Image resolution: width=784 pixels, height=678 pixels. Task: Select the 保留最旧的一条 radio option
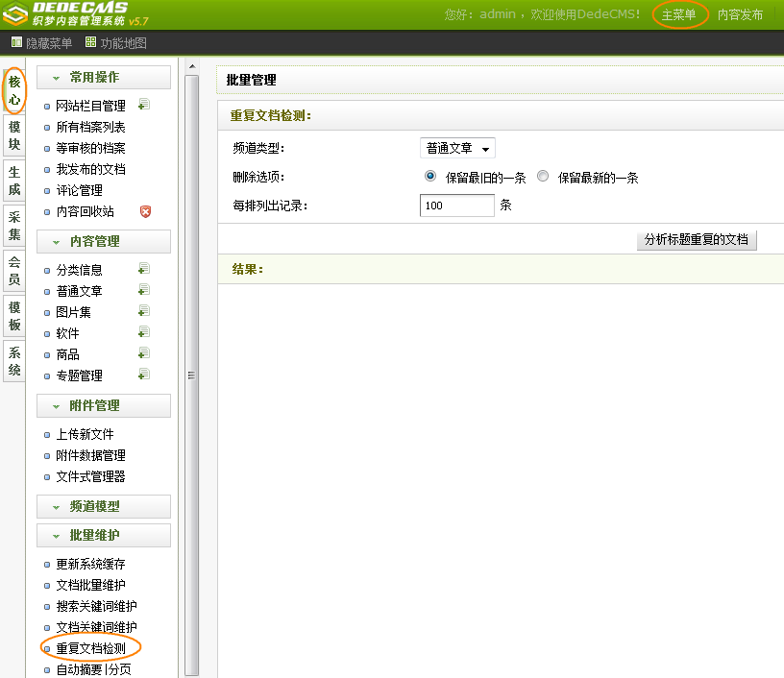point(430,177)
